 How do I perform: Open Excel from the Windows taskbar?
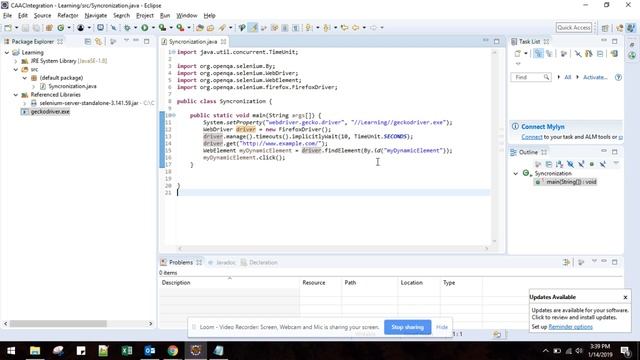point(127,351)
